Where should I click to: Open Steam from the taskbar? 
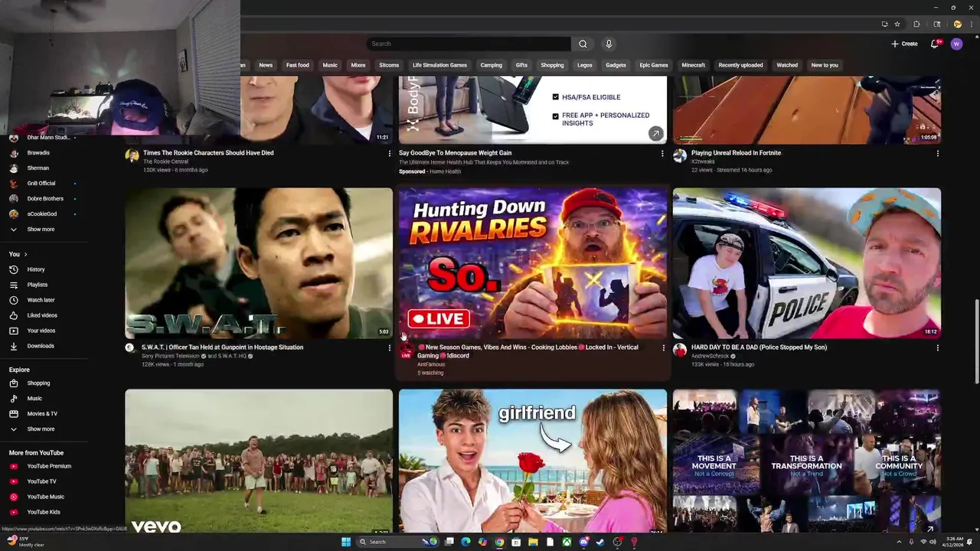tap(600, 542)
